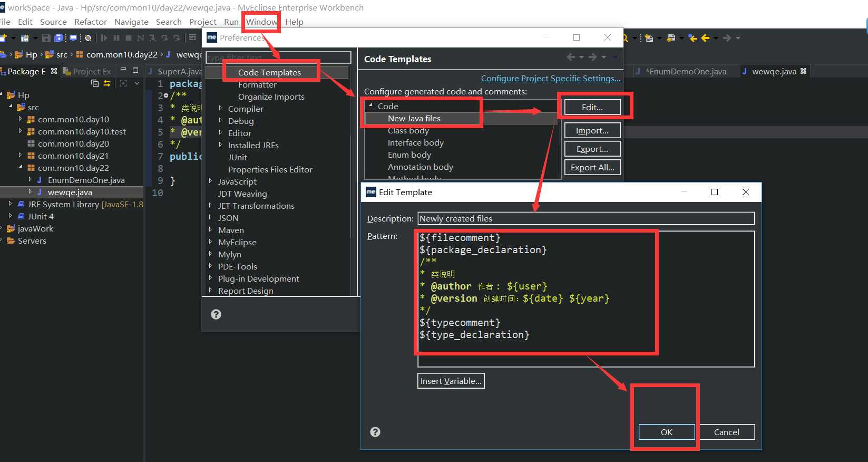Click the Terminate debug toolbar icon
The height and width of the screenshot is (462, 868).
(128, 38)
